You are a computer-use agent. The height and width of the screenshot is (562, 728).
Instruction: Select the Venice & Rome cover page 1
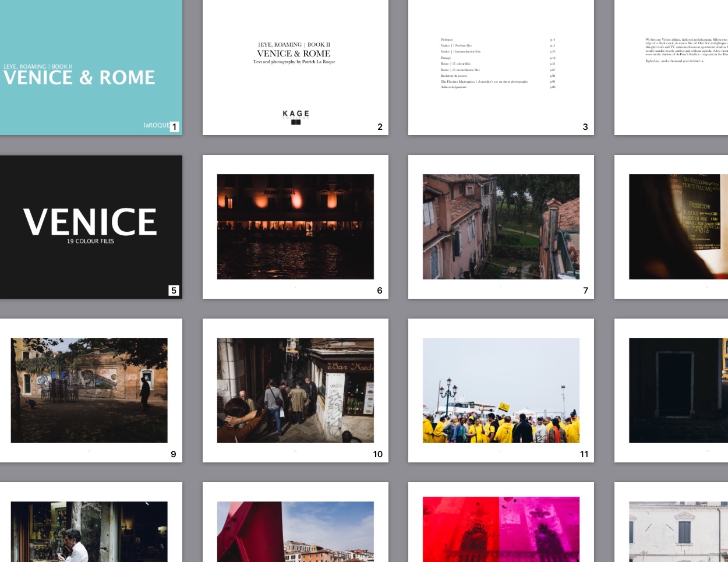[x=91, y=67]
